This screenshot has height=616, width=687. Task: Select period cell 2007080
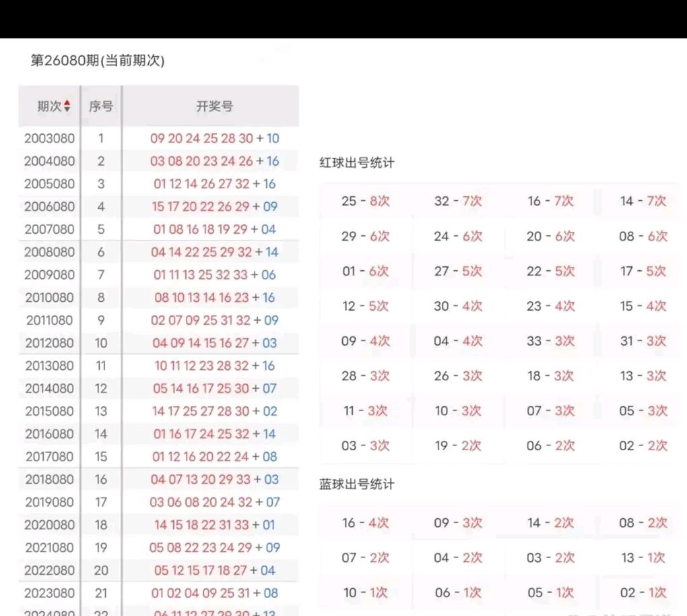tap(50, 229)
